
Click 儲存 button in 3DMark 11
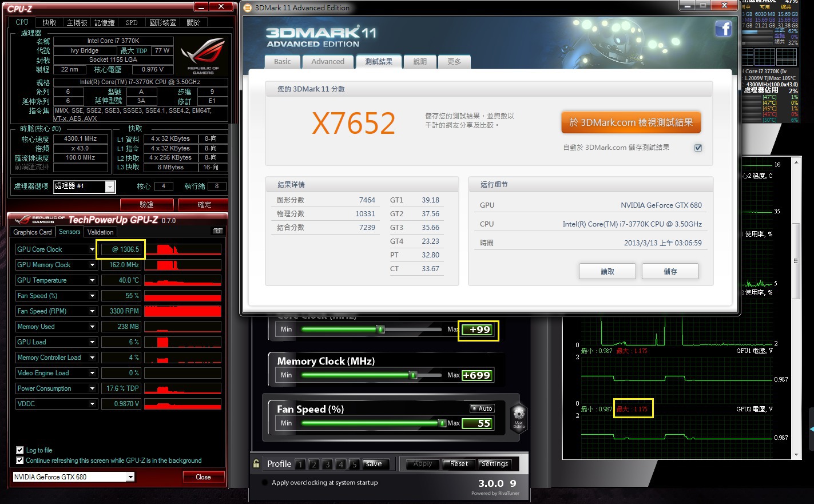click(x=670, y=271)
